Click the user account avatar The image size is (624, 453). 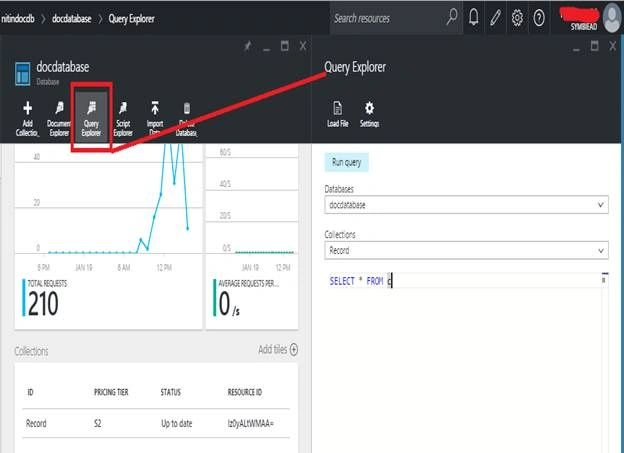click(612, 18)
